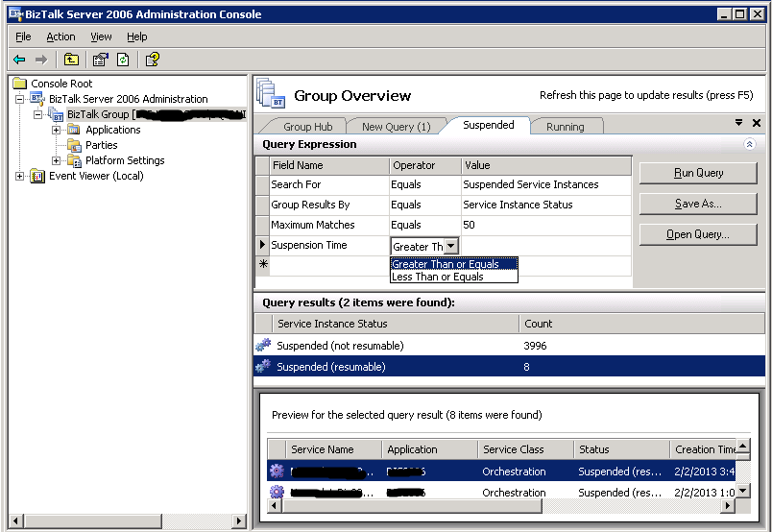772x532 pixels.
Task: Click the Parties icon in tree
Action: pyautogui.click(x=74, y=145)
